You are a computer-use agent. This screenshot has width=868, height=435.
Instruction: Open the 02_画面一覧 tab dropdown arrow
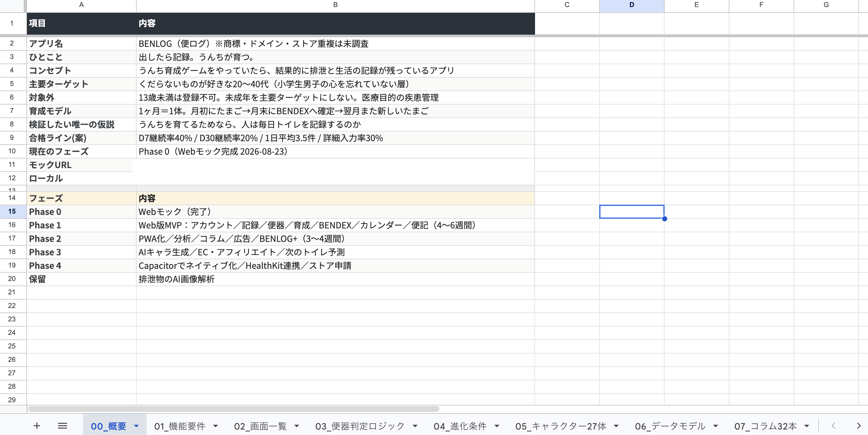(297, 426)
